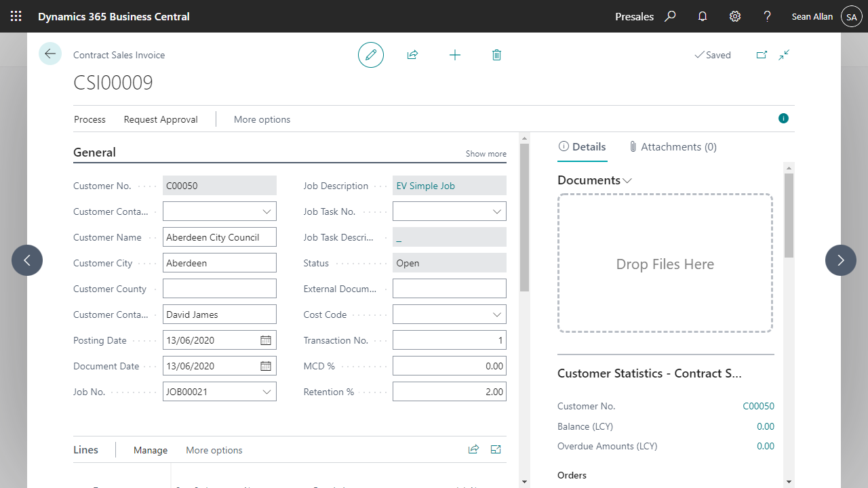Click the Drop Files Here area
This screenshot has width=868, height=488.
click(665, 264)
